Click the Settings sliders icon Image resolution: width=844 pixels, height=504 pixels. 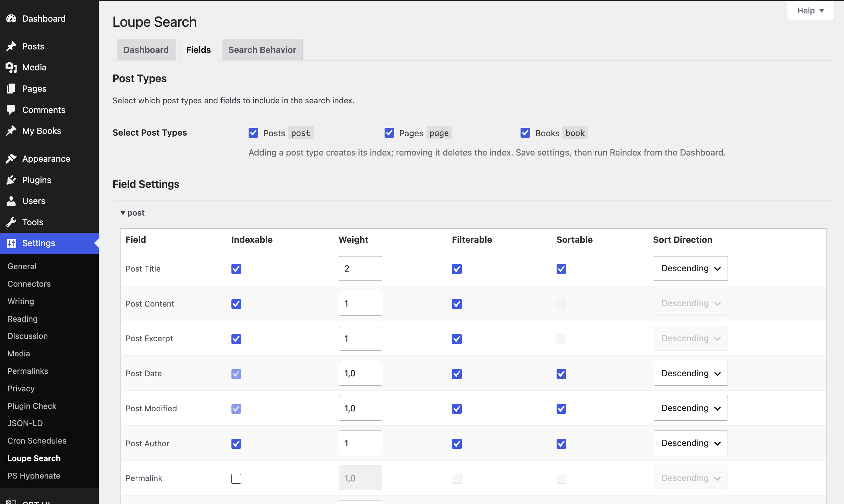coord(11,243)
